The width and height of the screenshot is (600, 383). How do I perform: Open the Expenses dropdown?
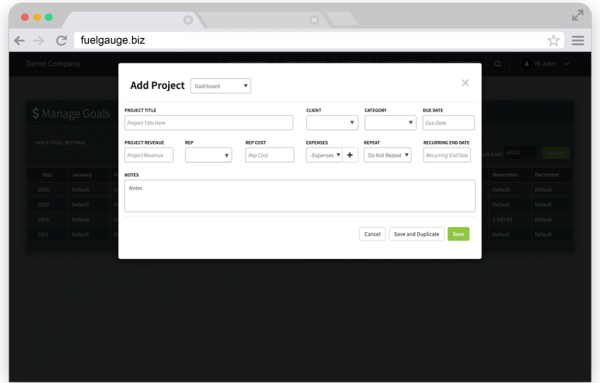point(324,155)
